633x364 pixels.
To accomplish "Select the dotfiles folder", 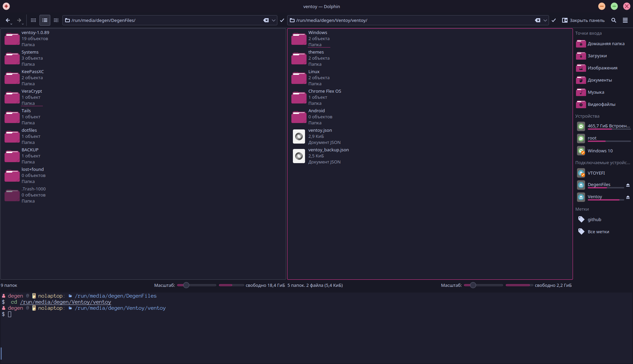I will coord(22,136).
